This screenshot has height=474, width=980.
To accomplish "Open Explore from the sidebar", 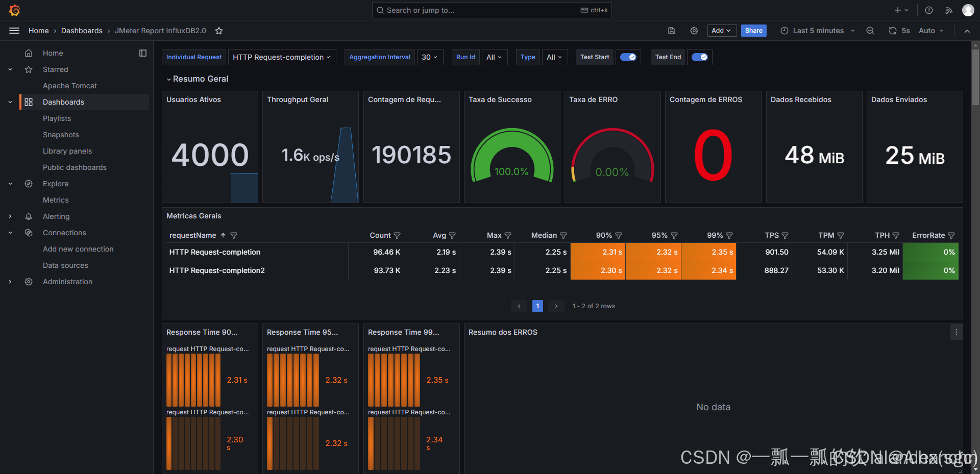I will click(56, 184).
